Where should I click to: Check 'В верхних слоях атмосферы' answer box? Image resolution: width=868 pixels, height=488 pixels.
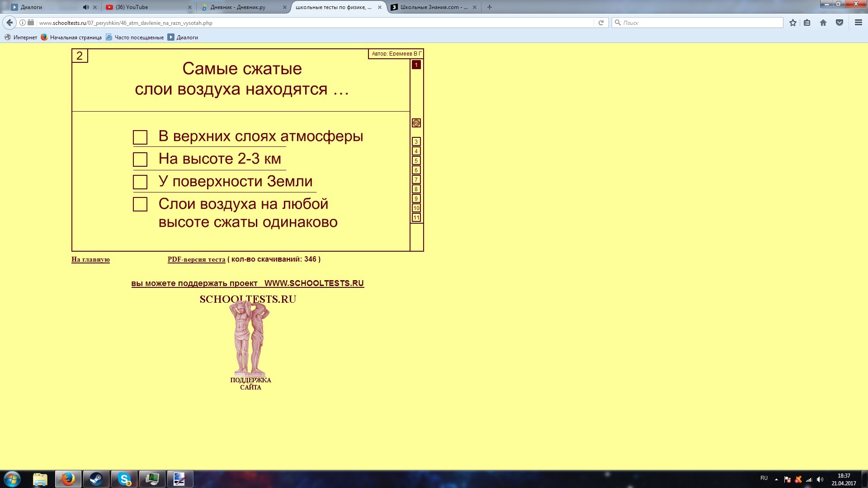pyautogui.click(x=140, y=137)
